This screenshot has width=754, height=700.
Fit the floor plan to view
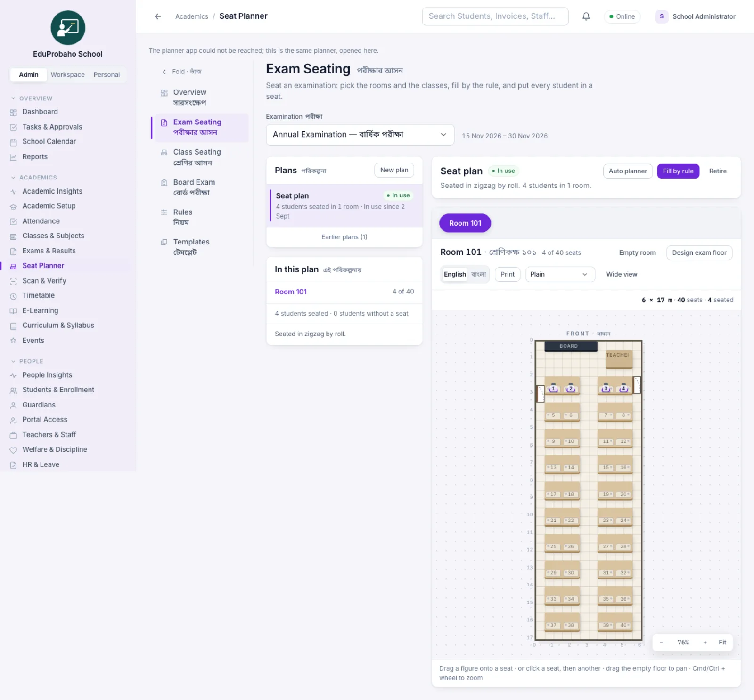722,643
